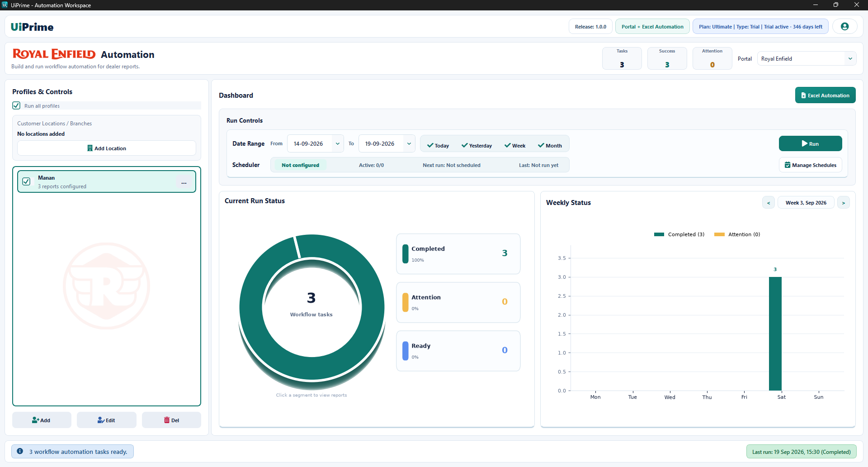Viewport: 868px width, 467px height.
Task: Click the Attention counter tile in header
Action: (x=712, y=58)
